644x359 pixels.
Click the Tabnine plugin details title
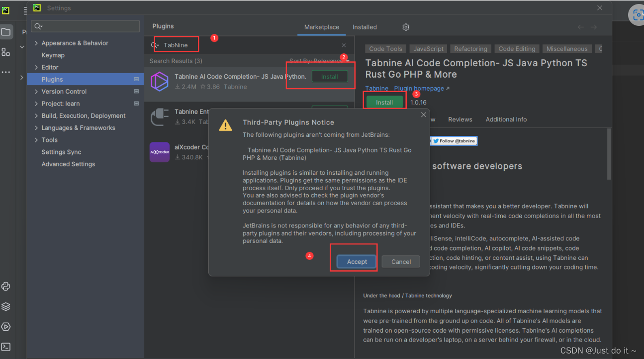[x=476, y=69]
